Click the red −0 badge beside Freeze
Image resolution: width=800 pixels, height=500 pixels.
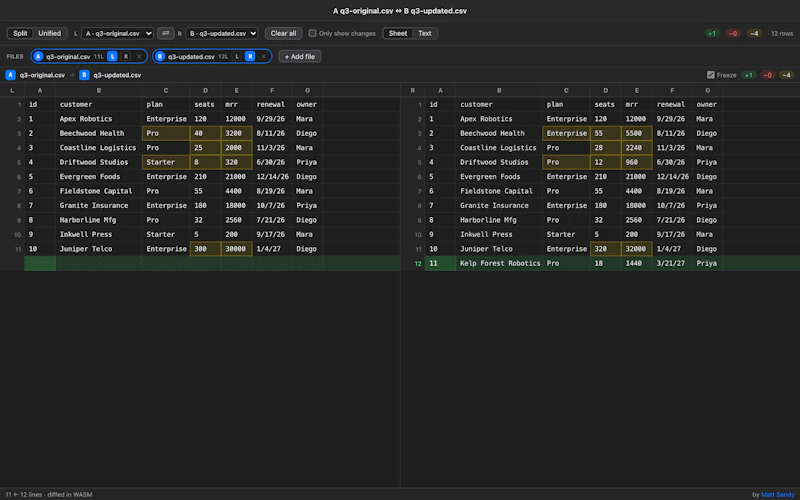click(x=767, y=75)
